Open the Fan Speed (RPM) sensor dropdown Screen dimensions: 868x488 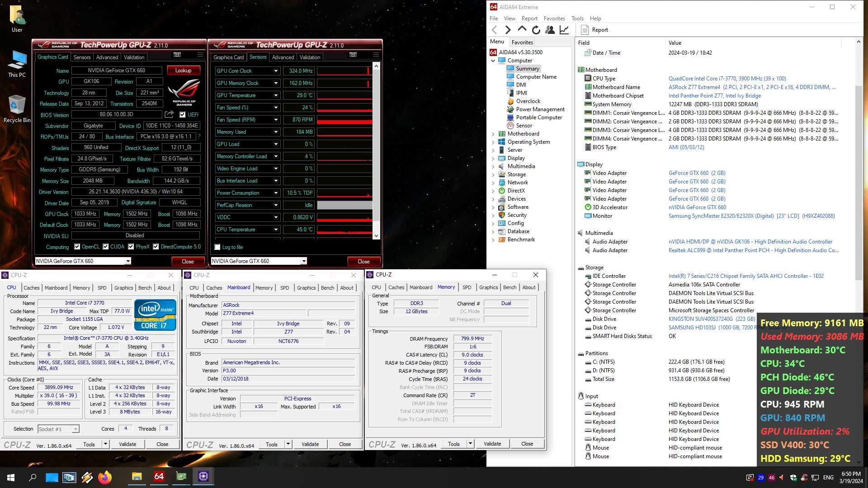tap(276, 120)
